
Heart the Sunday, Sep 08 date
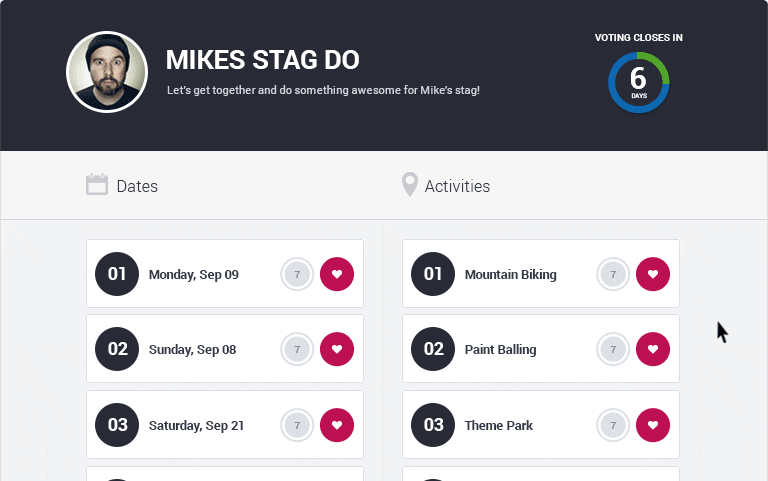(x=337, y=349)
